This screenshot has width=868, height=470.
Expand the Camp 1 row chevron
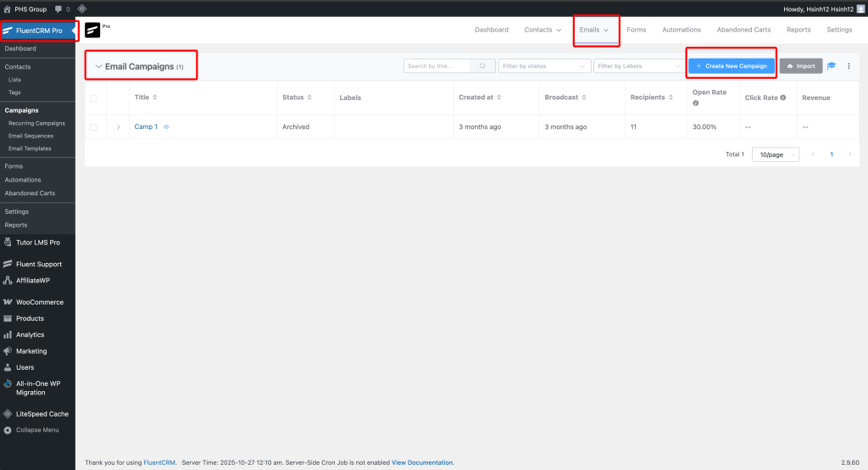118,127
